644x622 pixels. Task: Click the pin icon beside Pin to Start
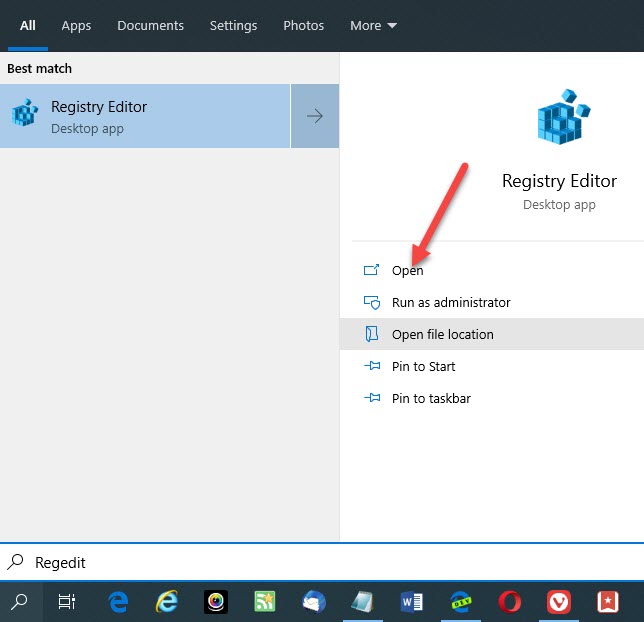coord(372,366)
